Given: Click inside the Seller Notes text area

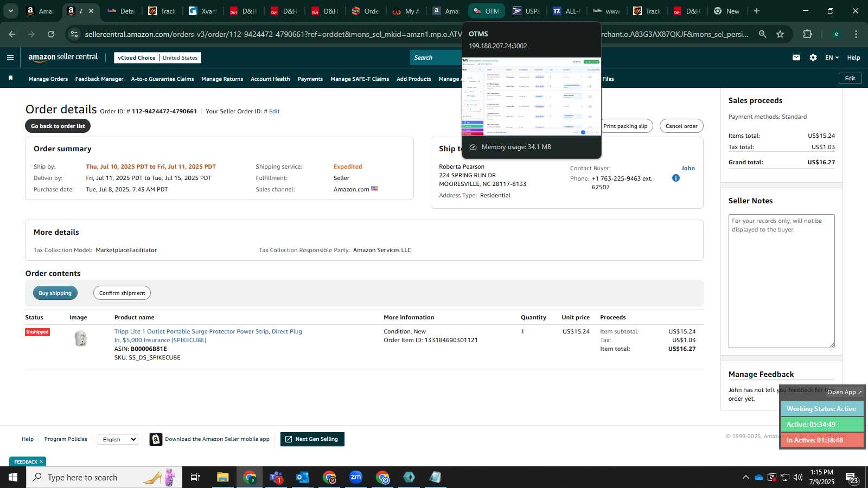Looking at the screenshot, I should (782, 281).
